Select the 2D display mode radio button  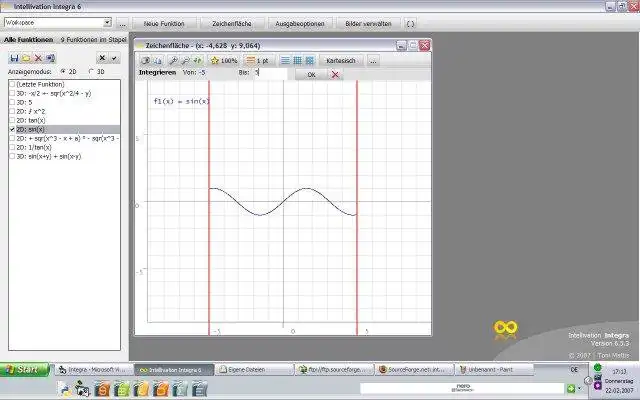tap(63, 71)
